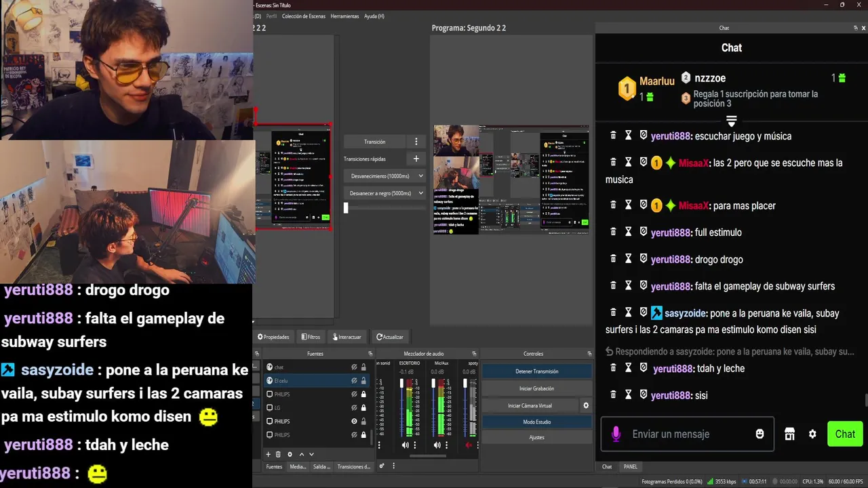Viewport: 868px width, 488px height.
Task: Switch to Media dock tab
Action: click(x=298, y=466)
